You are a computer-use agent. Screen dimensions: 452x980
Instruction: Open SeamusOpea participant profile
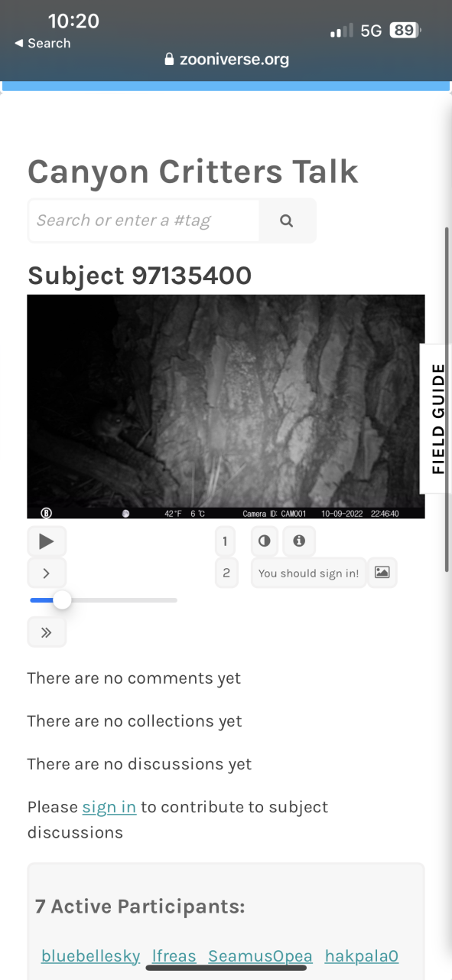pos(261,956)
